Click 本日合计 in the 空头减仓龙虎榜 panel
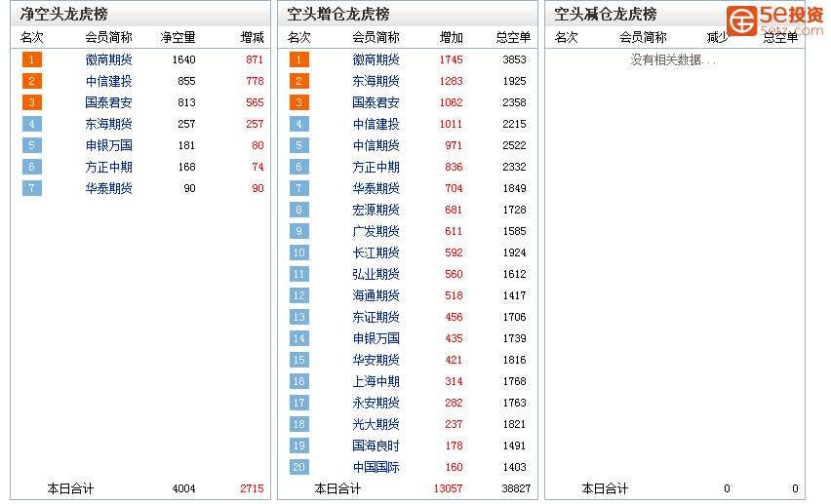Image resolution: width=831 pixels, height=504 pixels. point(605,488)
